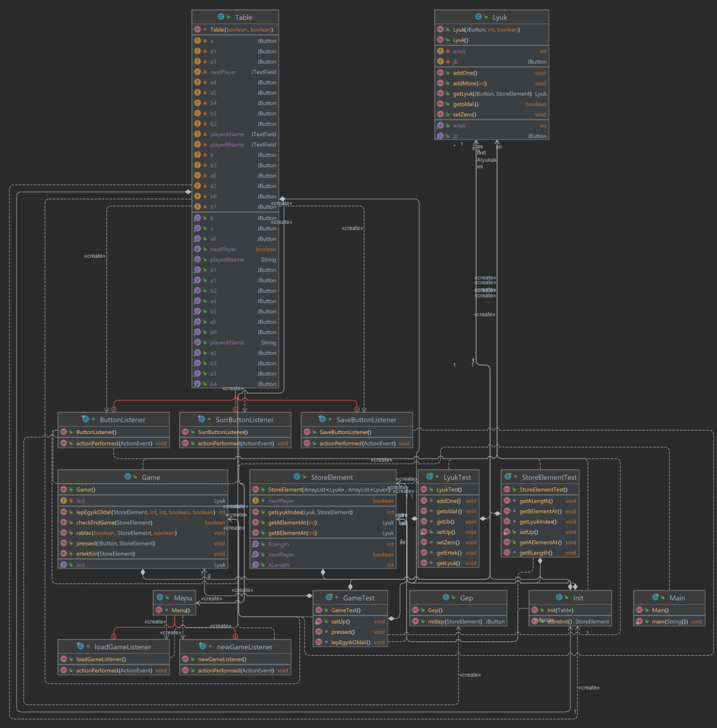Image resolution: width=717 pixels, height=728 pixels.
Task: Select getAElementAt(int) in StoreElement class
Action: [x=323, y=522]
